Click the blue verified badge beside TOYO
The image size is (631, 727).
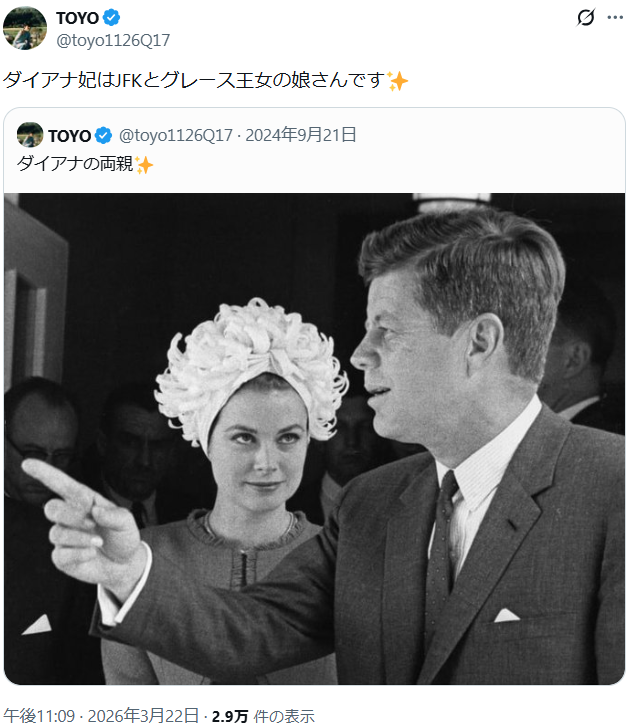point(111,18)
